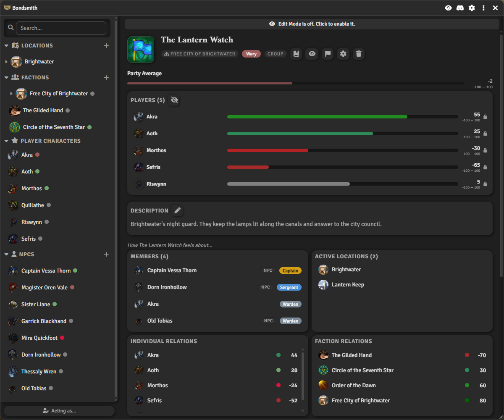The image size is (504, 420).
Task: Click Morthos in Individual Relations
Action: pos(157,385)
